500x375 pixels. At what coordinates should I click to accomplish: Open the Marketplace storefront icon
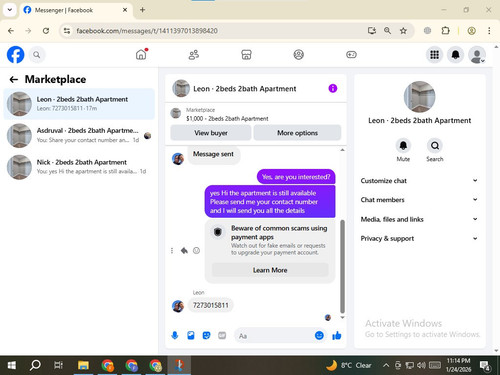coord(246,54)
